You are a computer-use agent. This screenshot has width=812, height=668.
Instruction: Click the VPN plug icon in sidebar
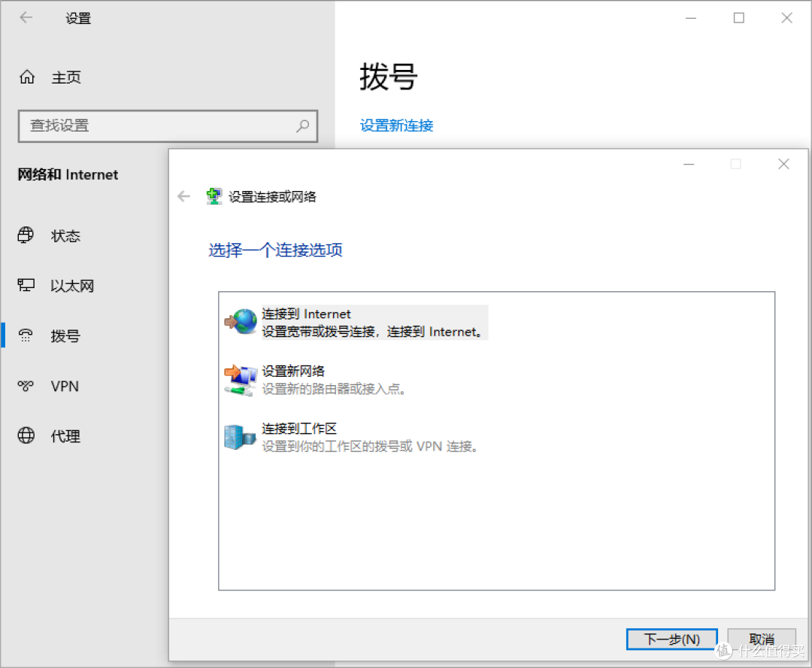pos(26,386)
